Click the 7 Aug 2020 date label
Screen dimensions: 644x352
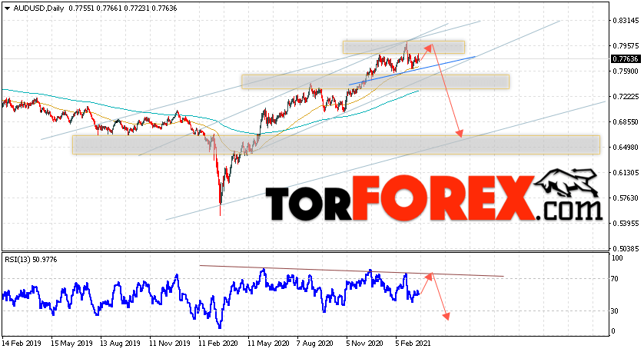tap(314, 343)
